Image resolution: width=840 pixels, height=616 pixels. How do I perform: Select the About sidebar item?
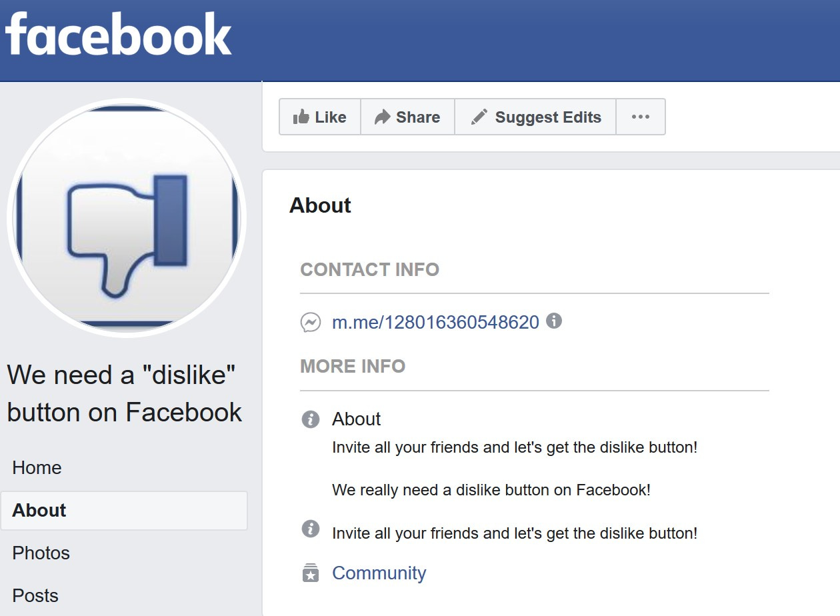click(x=124, y=511)
